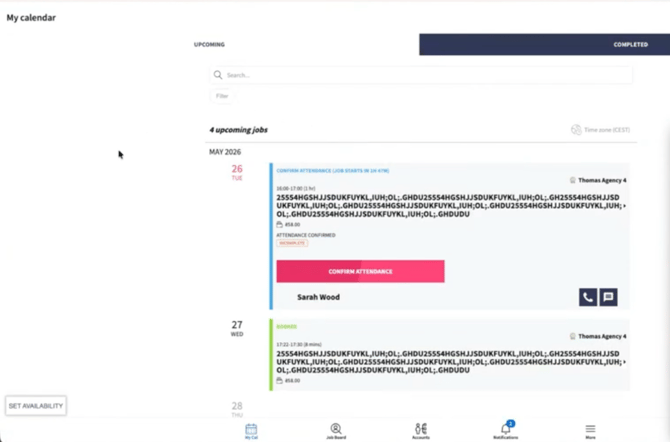Click the Set Availability button
Image resolution: width=670 pixels, height=442 pixels.
coord(36,406)
